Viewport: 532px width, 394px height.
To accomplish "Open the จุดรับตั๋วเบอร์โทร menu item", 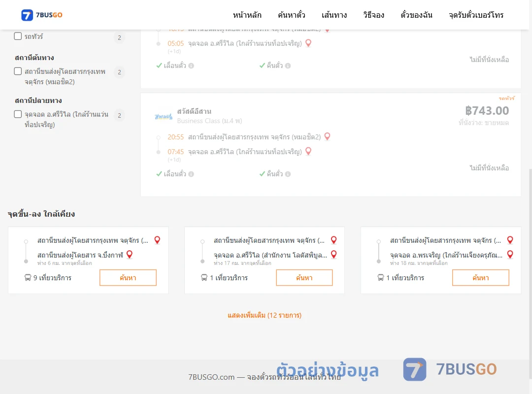I will pos(476,15).
